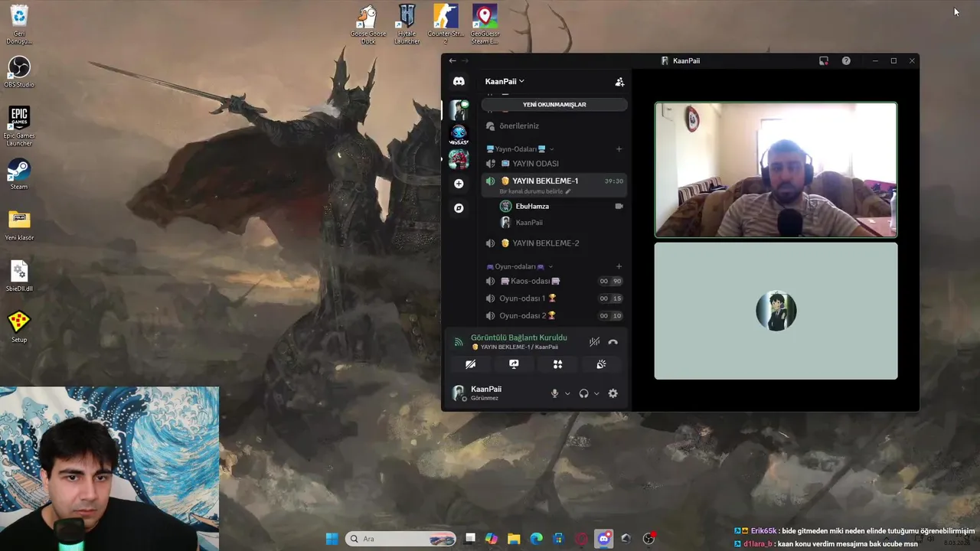Viewport: 980px width, 551px height.
Task: Open Discord direct messages home icon
Action: [459, 81]
